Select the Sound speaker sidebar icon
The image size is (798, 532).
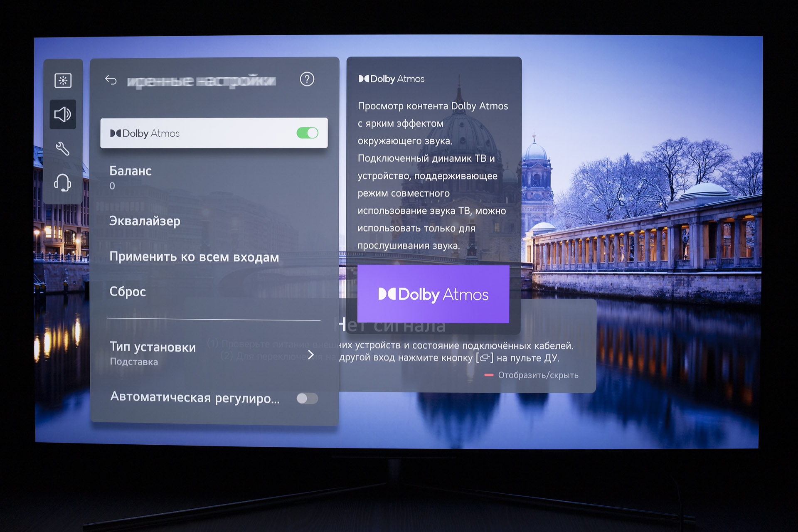tap(63, 114)
